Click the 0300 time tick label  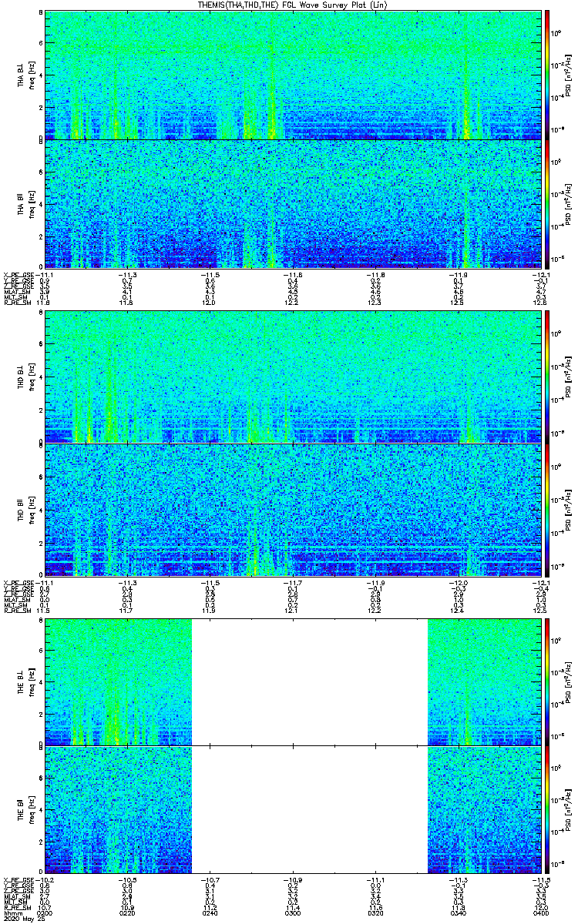point(292,914)
